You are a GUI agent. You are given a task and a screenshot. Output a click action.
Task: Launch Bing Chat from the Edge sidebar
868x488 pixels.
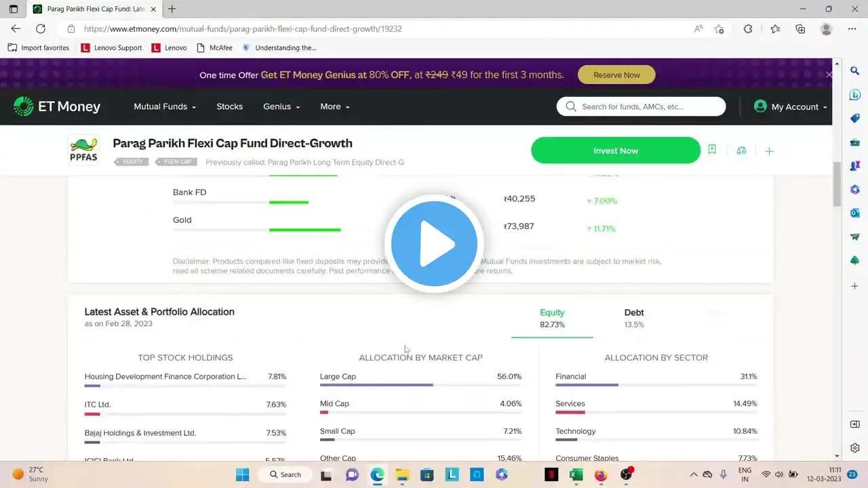click(x=855, y=95)
